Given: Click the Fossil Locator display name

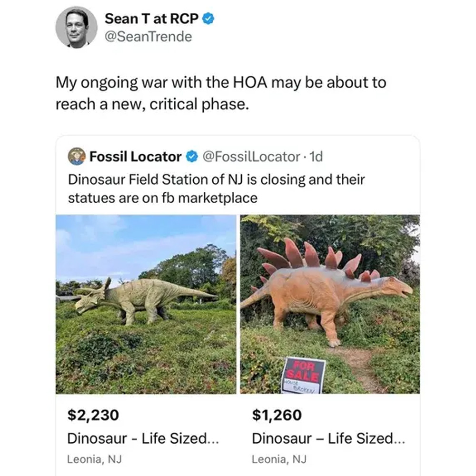Looking at the screenshot, I should click(136, 156).
